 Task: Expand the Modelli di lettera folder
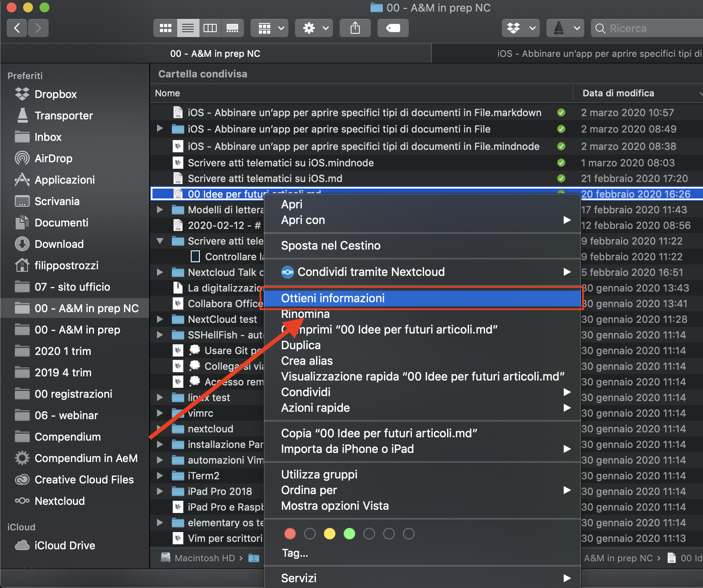(x=160, y=210)
